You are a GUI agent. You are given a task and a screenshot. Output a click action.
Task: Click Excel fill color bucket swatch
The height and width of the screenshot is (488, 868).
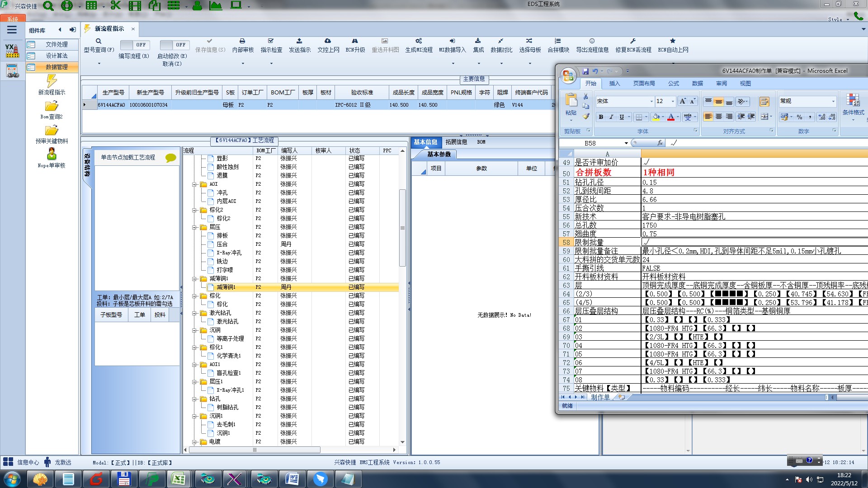click(x=656, y=117)
